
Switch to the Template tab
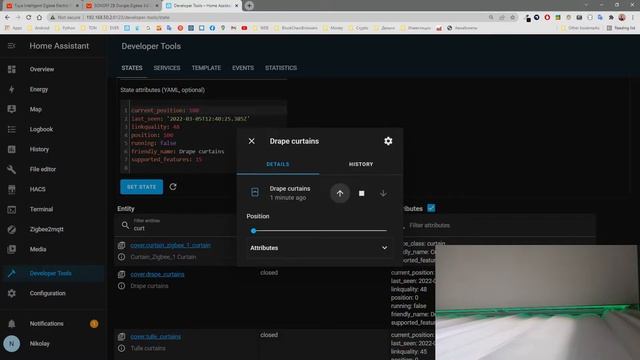[x=206, y=68]
